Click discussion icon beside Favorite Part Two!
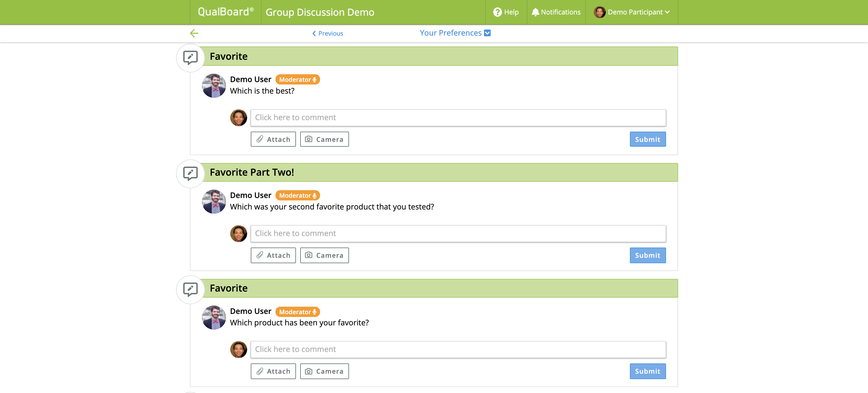 click(x=190, y=173)
